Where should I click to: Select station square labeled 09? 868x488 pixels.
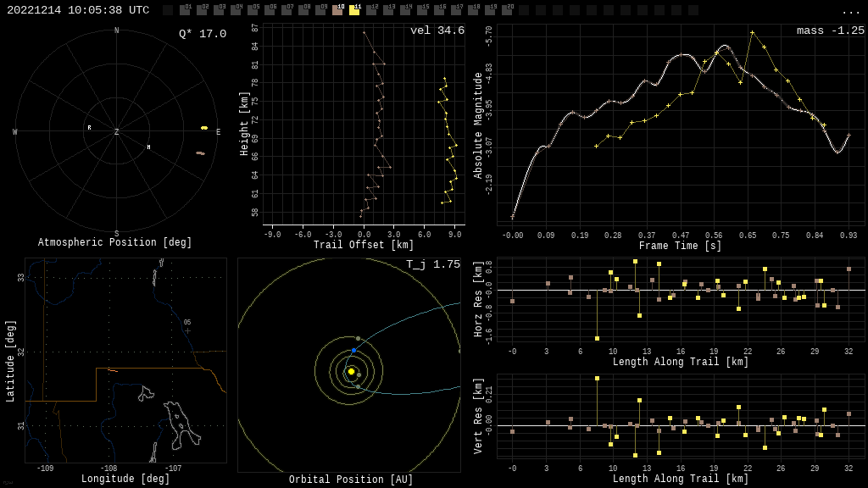[x=320, y=10]
